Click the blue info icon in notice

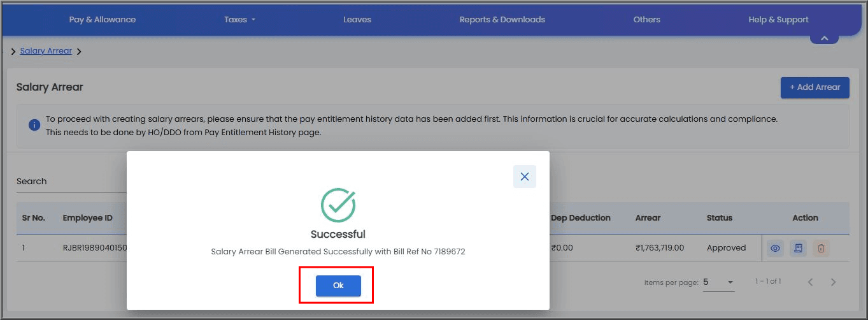34,124
